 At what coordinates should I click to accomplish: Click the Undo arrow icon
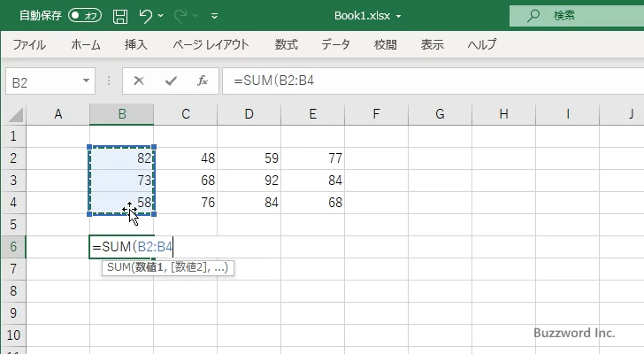tap(145, 16)
